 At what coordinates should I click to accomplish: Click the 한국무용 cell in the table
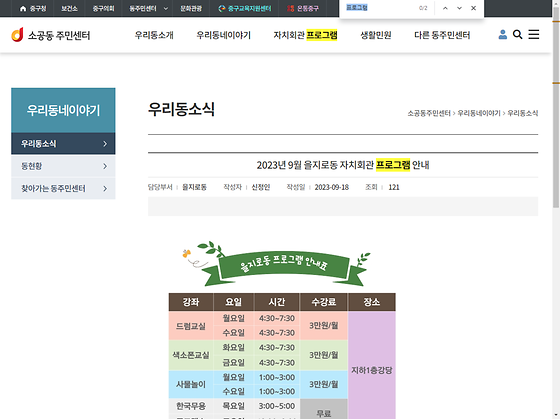191,406
